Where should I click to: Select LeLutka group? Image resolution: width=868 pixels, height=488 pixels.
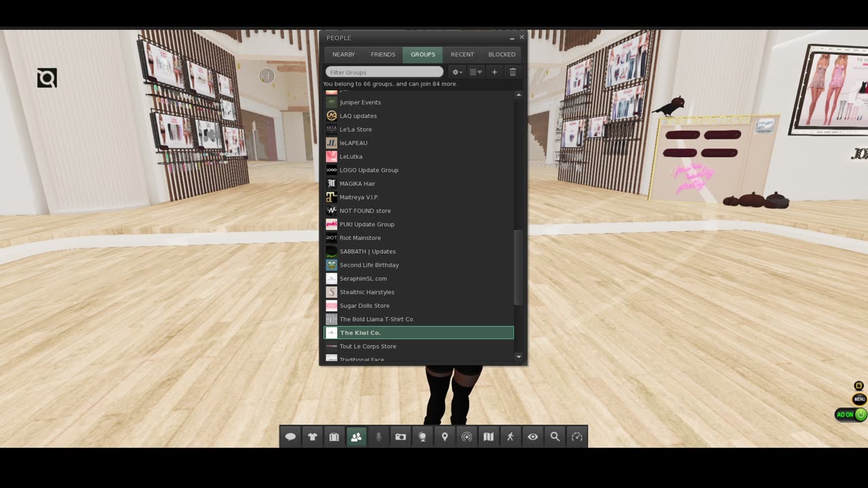(418, 157)
